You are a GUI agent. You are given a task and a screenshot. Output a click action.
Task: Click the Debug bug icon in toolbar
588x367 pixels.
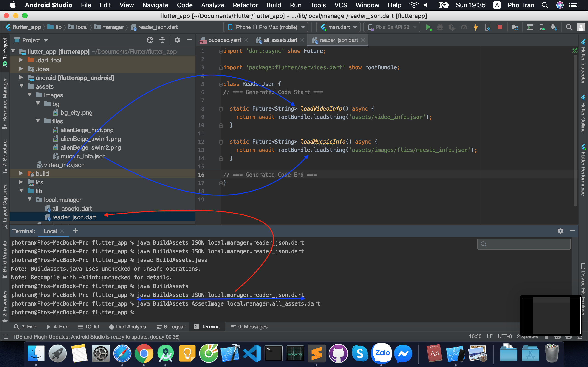pos(440,27)
